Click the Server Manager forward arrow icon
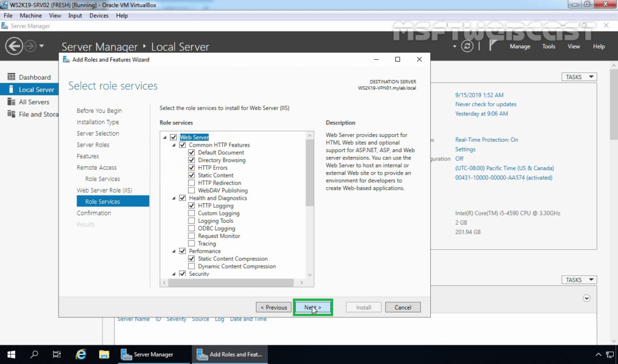Viewport: 618px width, 364px height. (x=30, y=46)
